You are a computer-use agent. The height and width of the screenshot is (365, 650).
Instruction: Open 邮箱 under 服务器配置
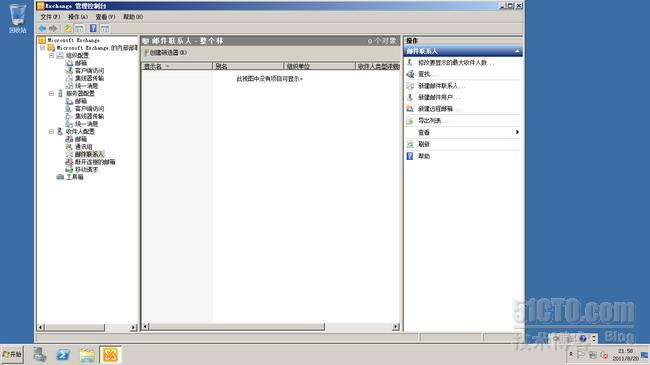pyautogui.click(x=81, y=101)
